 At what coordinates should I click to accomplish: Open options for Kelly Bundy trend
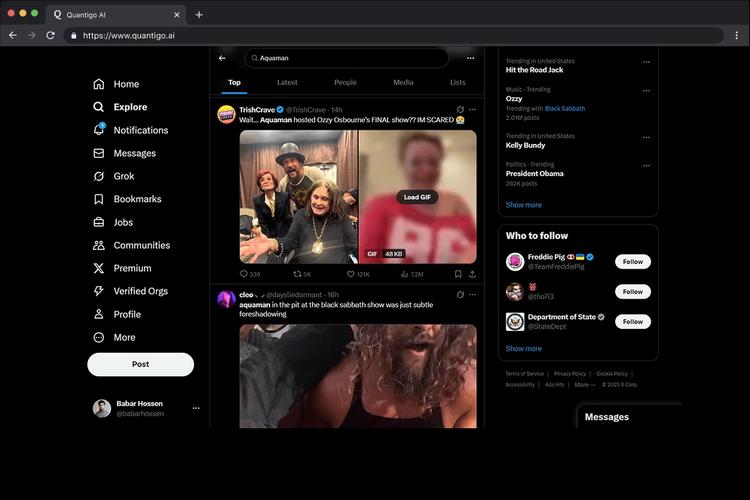coord(647,137)
